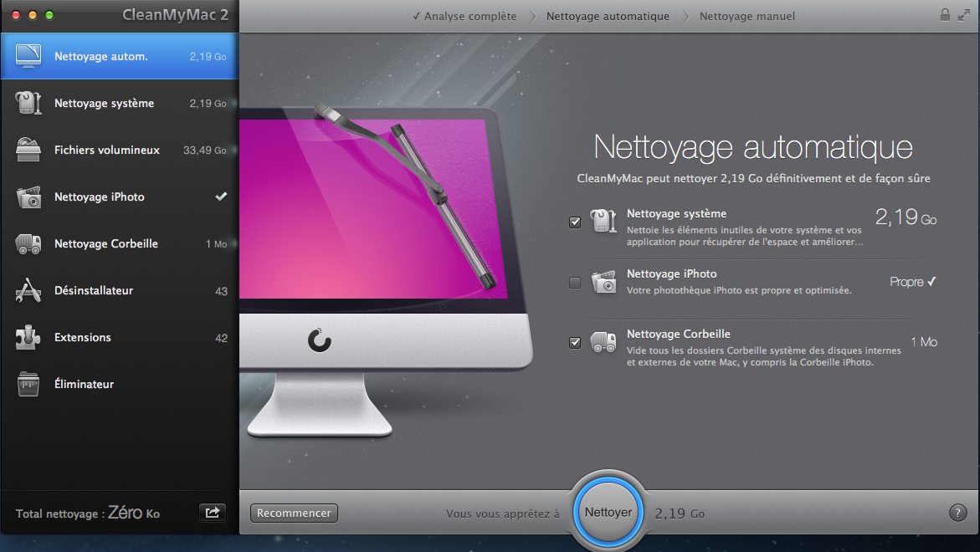The image size is (980, 552).
Task: Click the Nettoyage système vacuum icon in sidebar
Action: pos(28,103)
